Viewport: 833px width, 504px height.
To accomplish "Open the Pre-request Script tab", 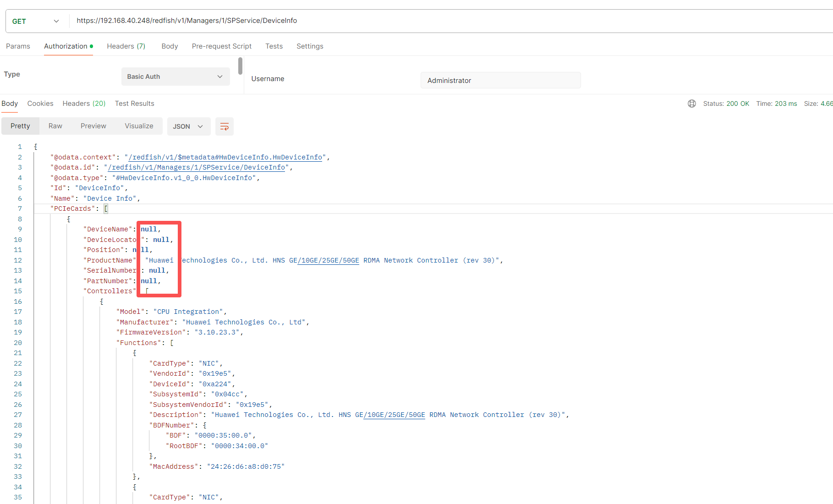I will click(x=221, y=46).
